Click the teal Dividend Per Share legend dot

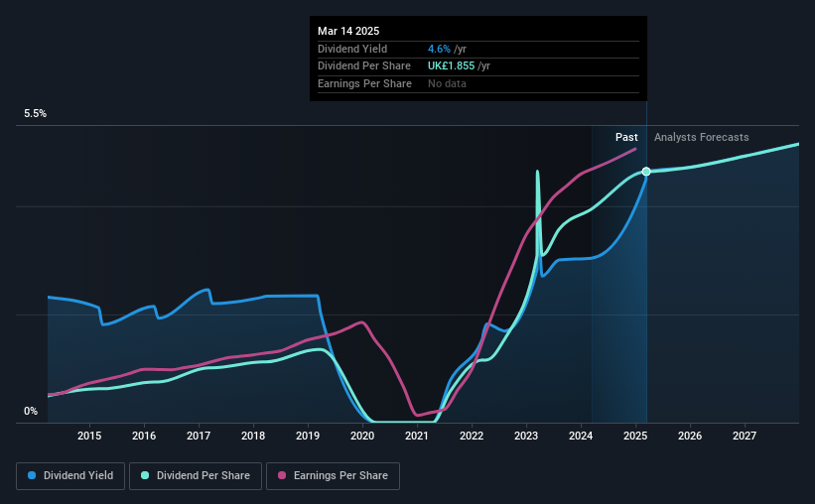[x=145, y=475]
